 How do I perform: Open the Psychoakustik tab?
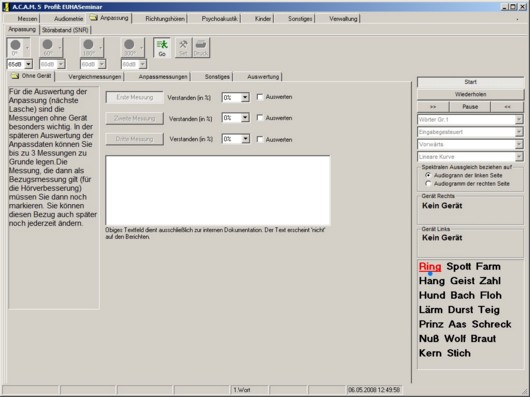coord(219,19)
